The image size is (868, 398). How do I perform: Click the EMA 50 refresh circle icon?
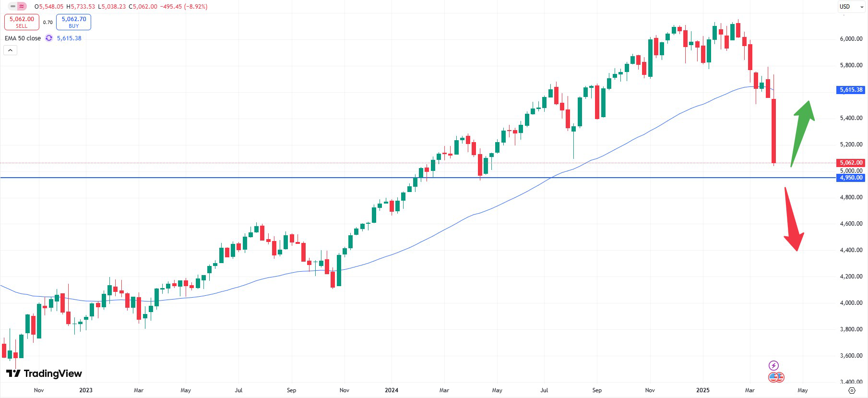click(49, 38)
